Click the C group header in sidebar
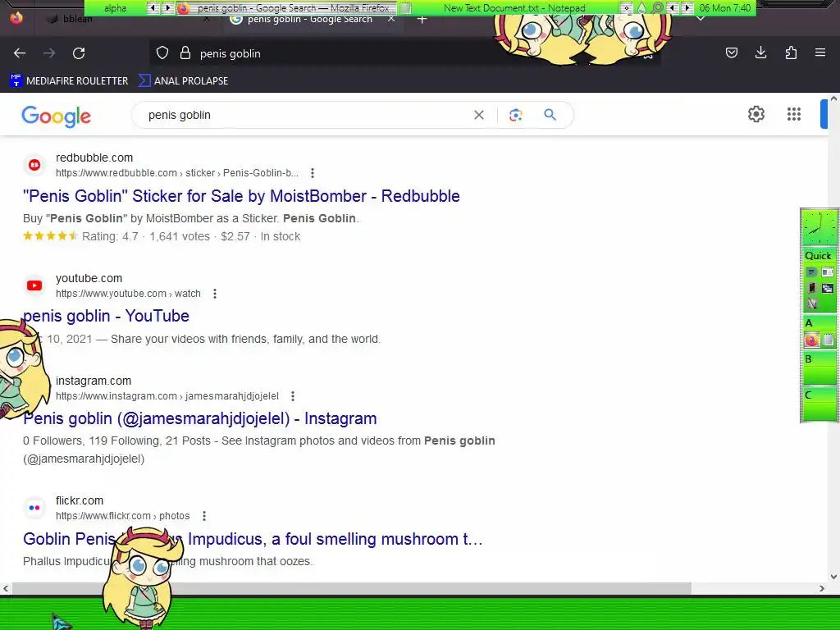The height and width of the screenshot is (630, 840). 819,395
